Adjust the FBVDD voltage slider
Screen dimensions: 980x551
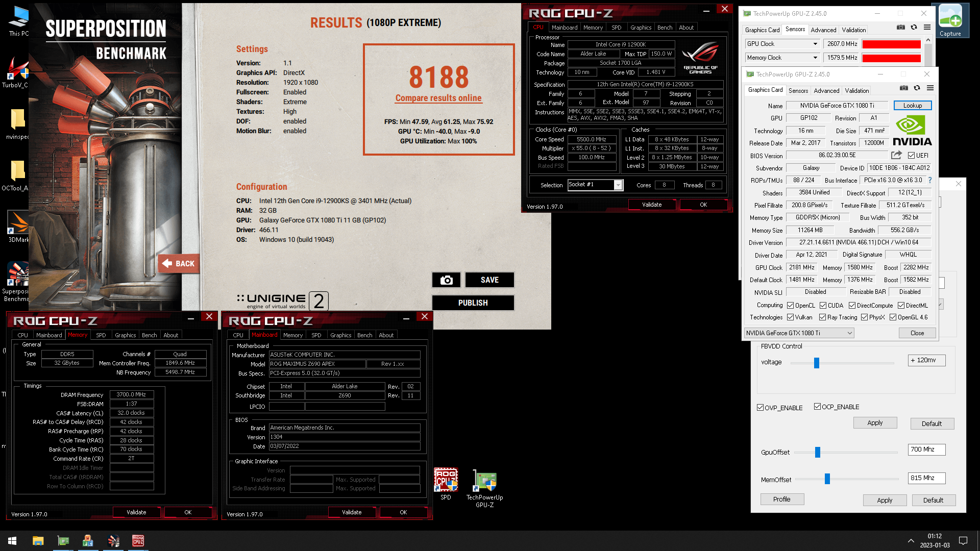coord(817,363)
